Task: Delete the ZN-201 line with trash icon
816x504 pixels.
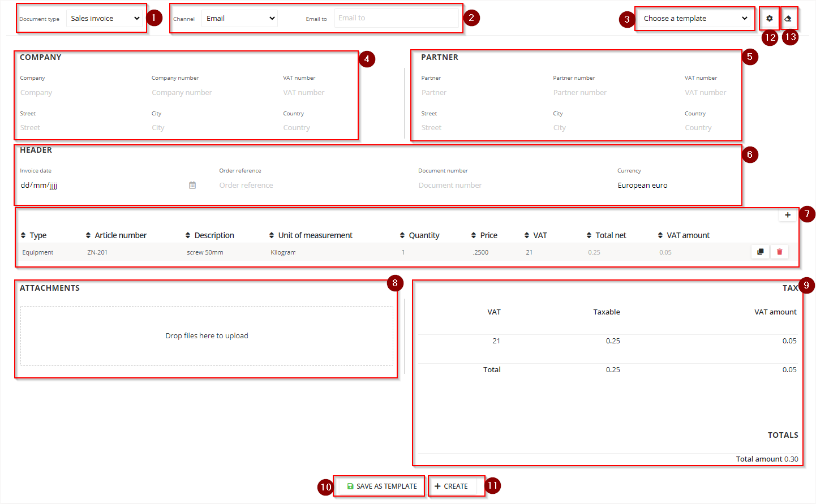Action: 779,252
